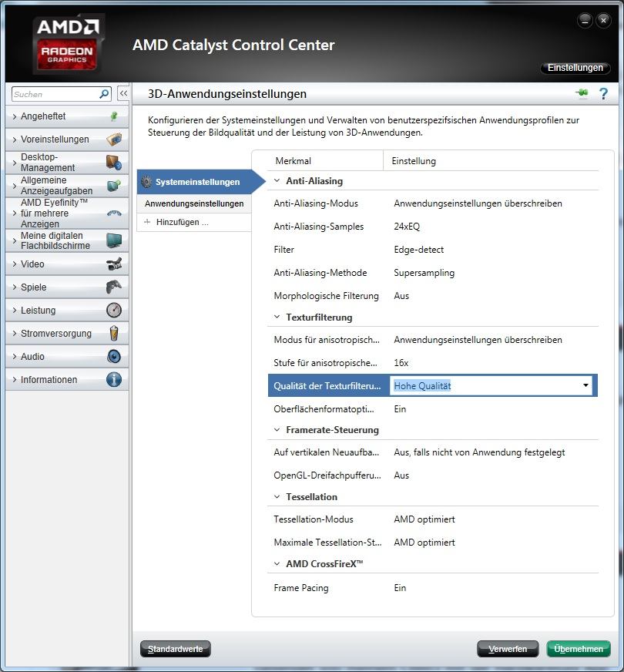The height and width of the screenshot is (672, 624).
Task: Minimize the Catalyst Control Center window
Action: pyautogui.click(x=585, y=20)
